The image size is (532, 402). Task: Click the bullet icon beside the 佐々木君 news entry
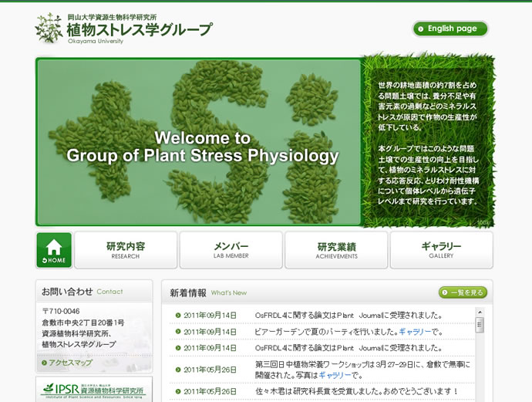(178, 391)
